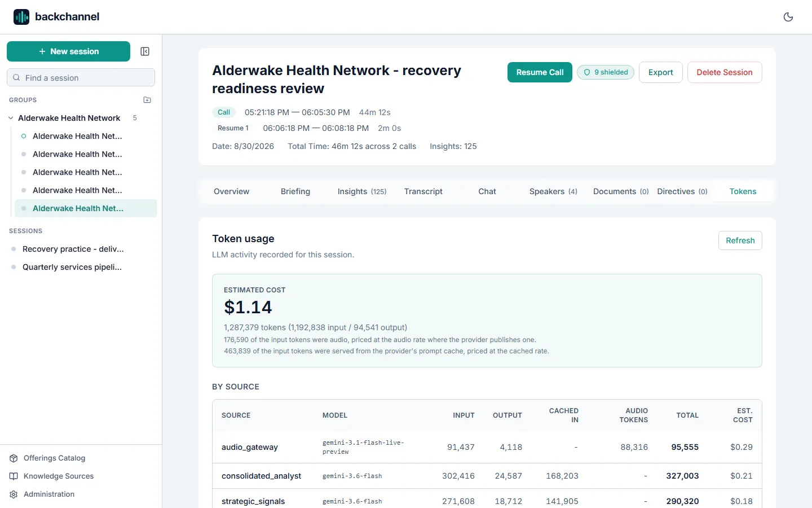The width and height of the screenshot is (812, 508).
Task: Click the $0.29 cost cell
Action: tap(742, 447)
